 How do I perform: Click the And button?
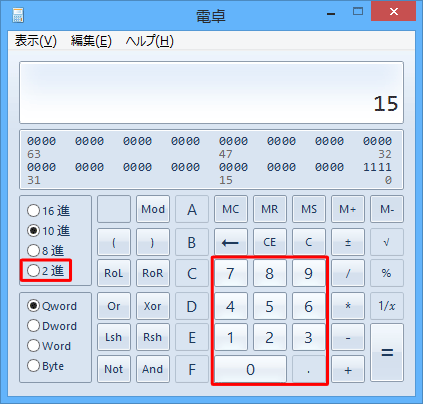pyautogui.click(x=153, y=369)
